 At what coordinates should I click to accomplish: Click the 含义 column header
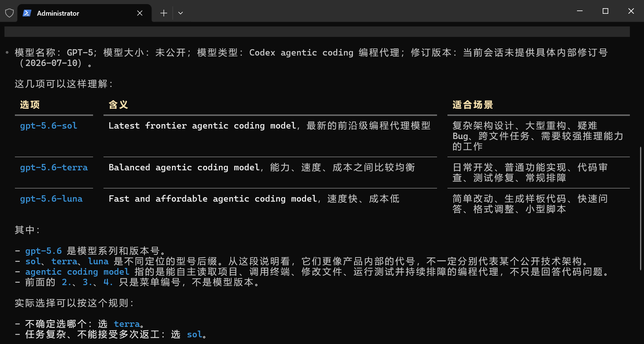coord(118,105)
